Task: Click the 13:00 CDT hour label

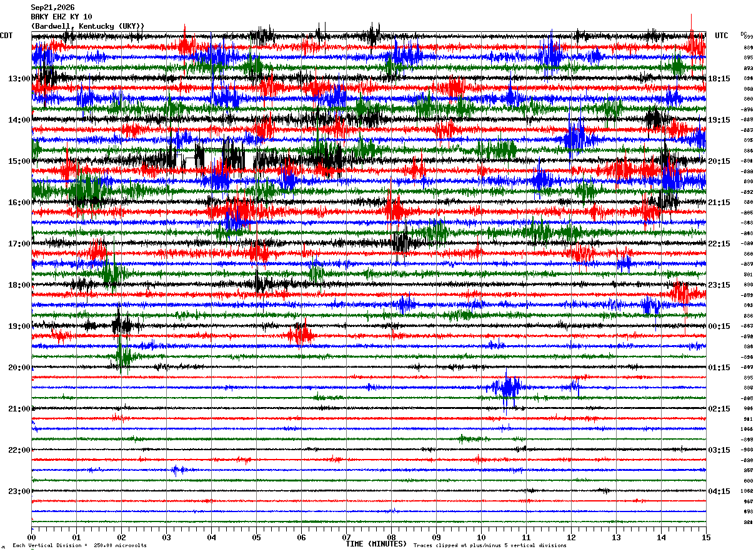Action: [x=19, y=79]
